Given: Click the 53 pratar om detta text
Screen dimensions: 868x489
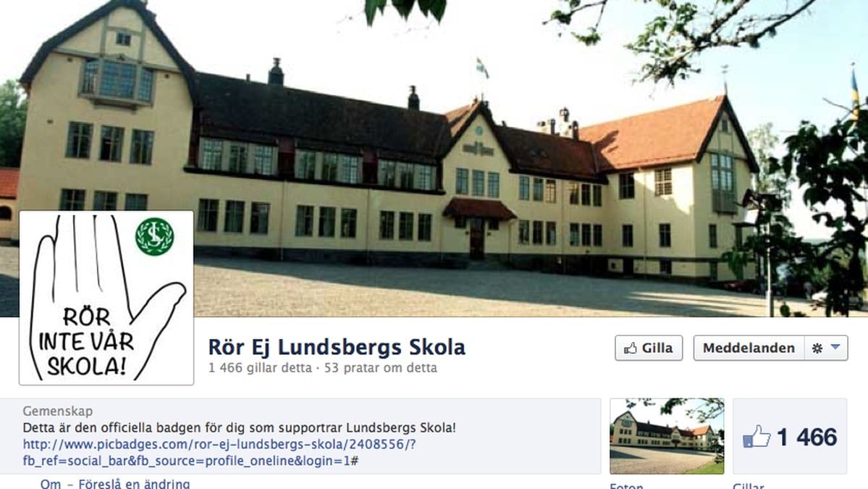Looking at the screenshot, I should [380, 368].
